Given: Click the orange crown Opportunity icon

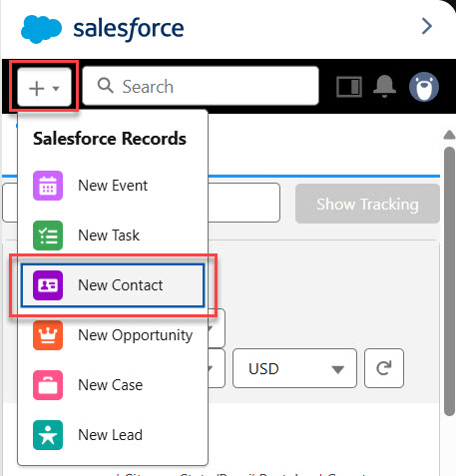Looking at the screenshot, I should 48,335.
